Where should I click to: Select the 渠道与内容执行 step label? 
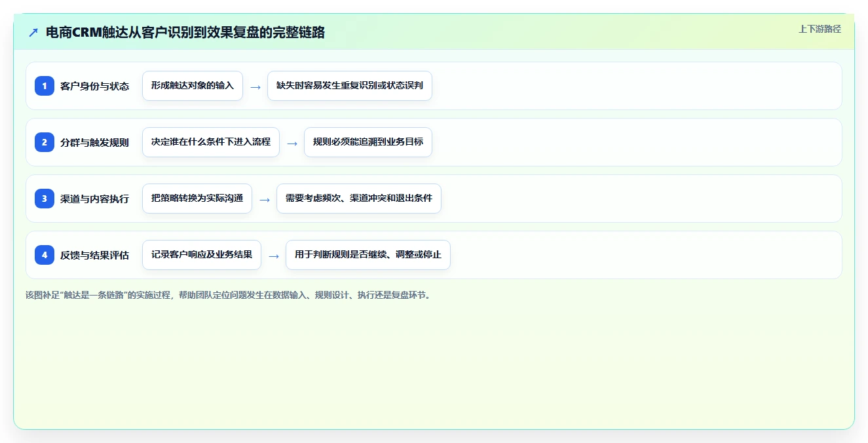click(x=94, y=199)
